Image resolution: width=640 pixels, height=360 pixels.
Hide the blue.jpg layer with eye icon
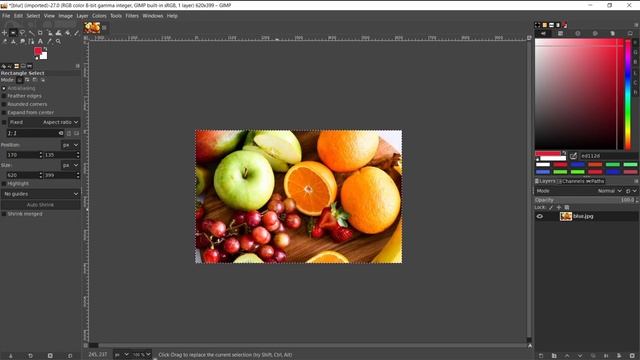pos(540,216)
